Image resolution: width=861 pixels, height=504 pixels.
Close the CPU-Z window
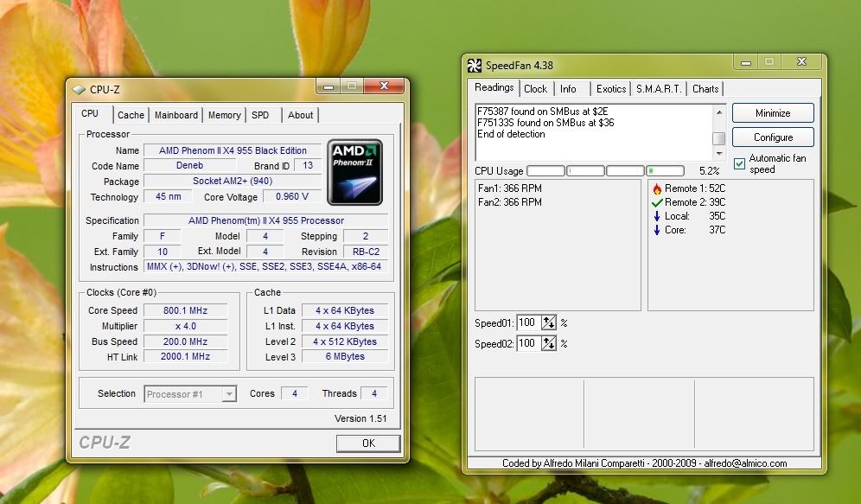[x=385, y=86]
